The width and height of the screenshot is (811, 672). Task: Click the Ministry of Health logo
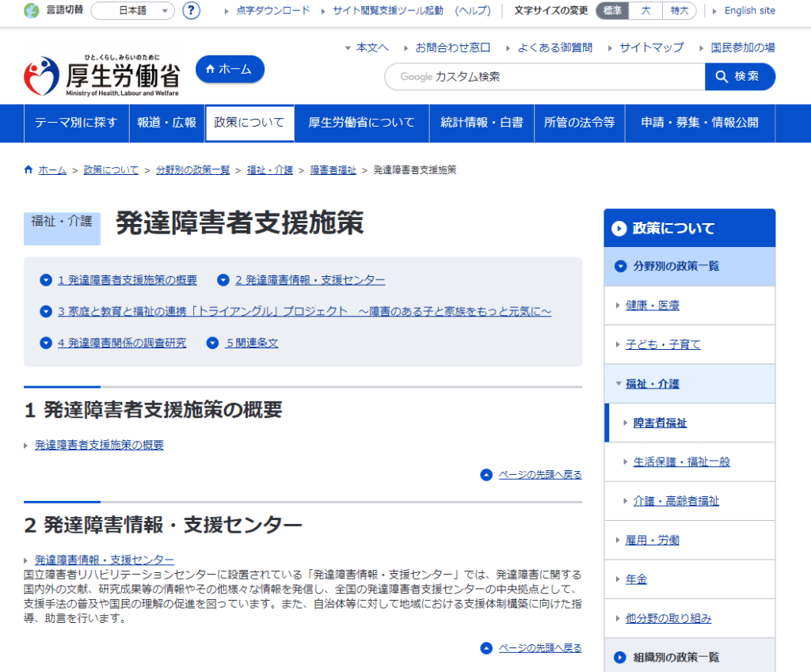pos(101,76)
